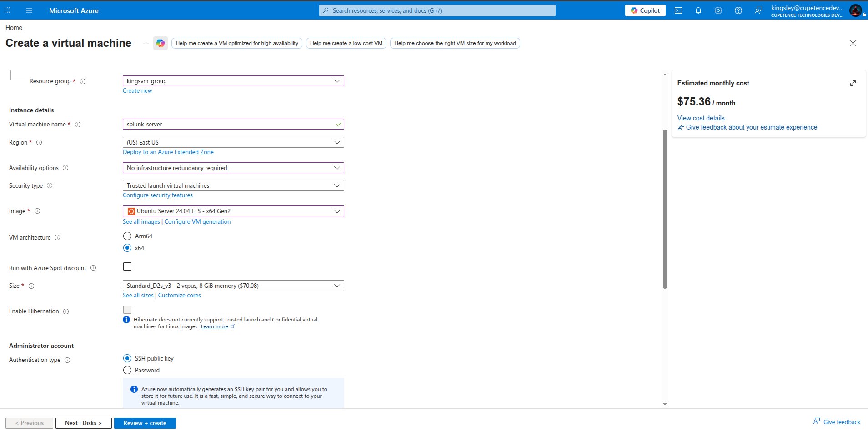Select Arm64 architecture

(127, 236)
